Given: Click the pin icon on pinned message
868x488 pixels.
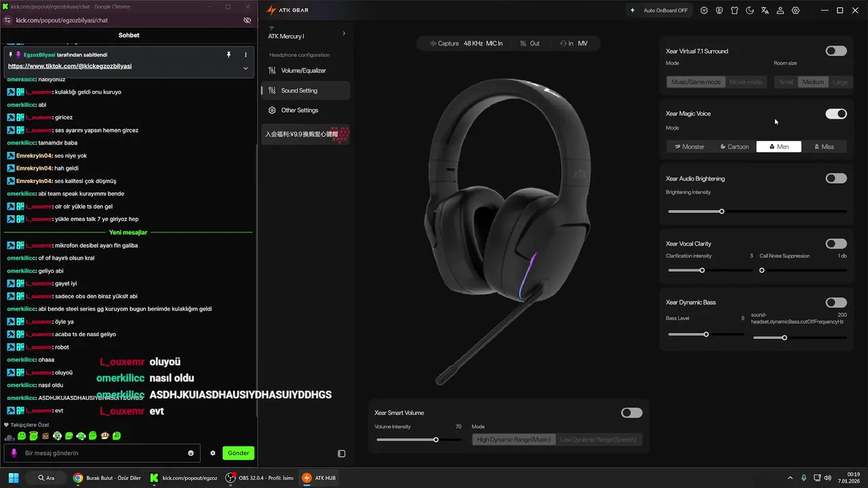Looking at the screenshot, I should (x=229, y=54).
